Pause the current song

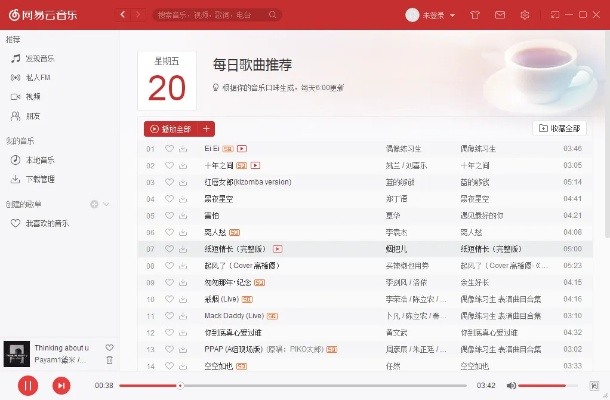[x=28, y=385]
